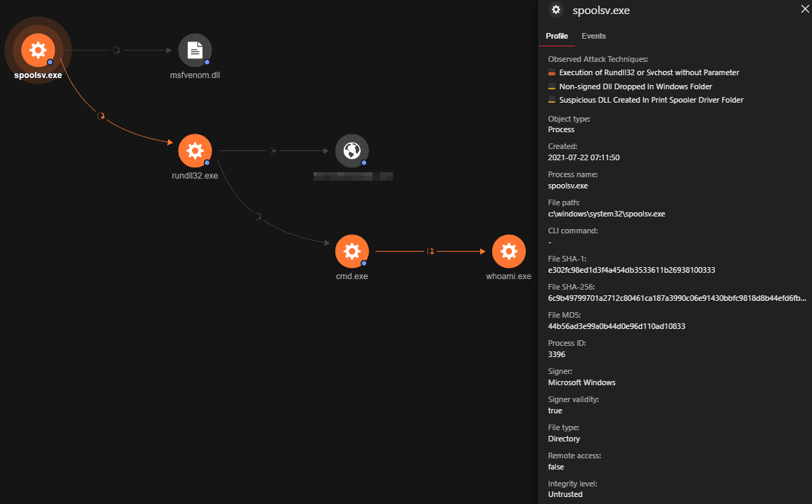Click the File type value Directory

[x=564, y=439]
